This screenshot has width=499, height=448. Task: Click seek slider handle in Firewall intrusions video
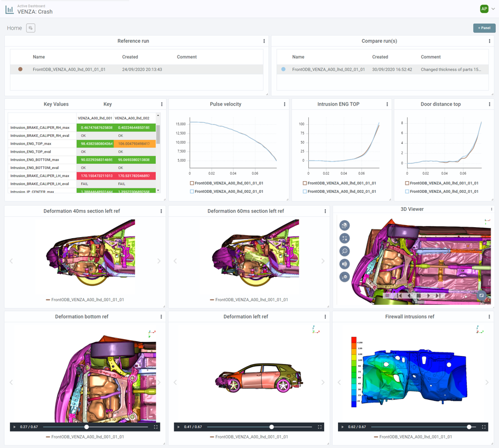click(469, 427)
